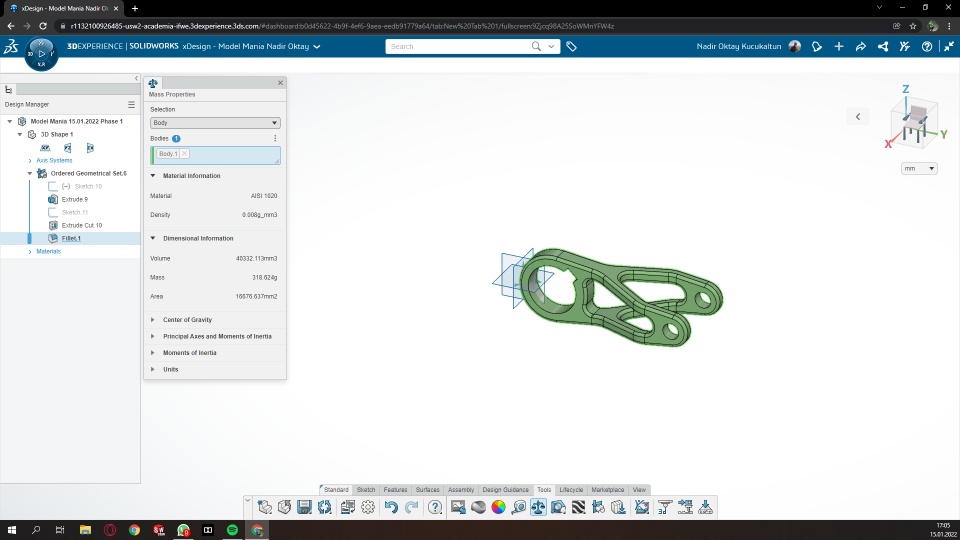Expand the Materials node
This screenshot has width=960, height=540.
pyautogui.click(x=30, y=252)
